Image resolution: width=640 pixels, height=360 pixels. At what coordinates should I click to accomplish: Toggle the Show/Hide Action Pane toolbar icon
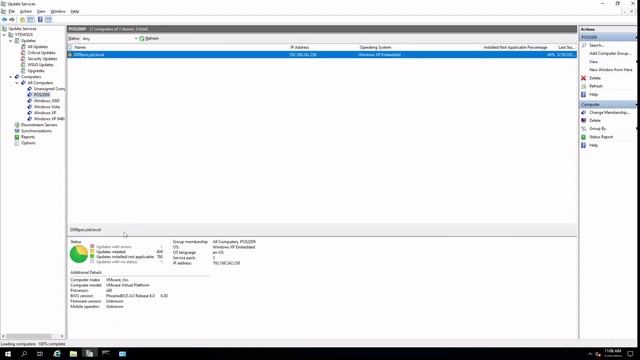(x=48, y=20)
